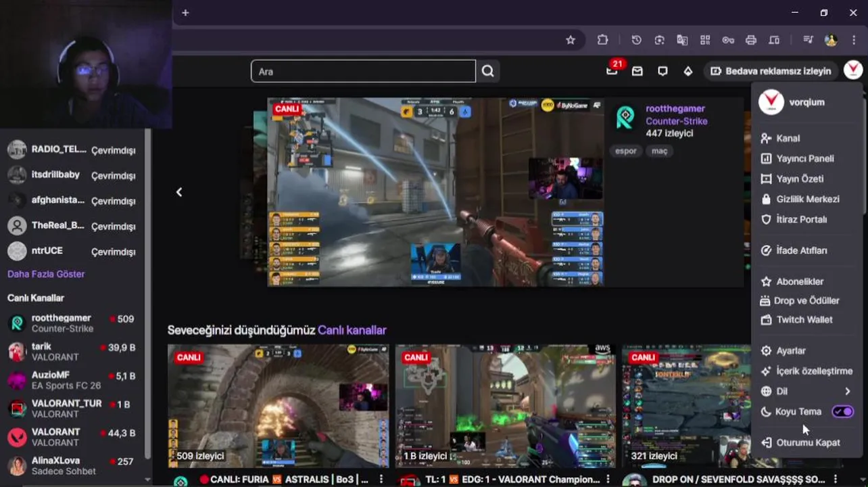Click the espor tag

click(x=626, y=151)
